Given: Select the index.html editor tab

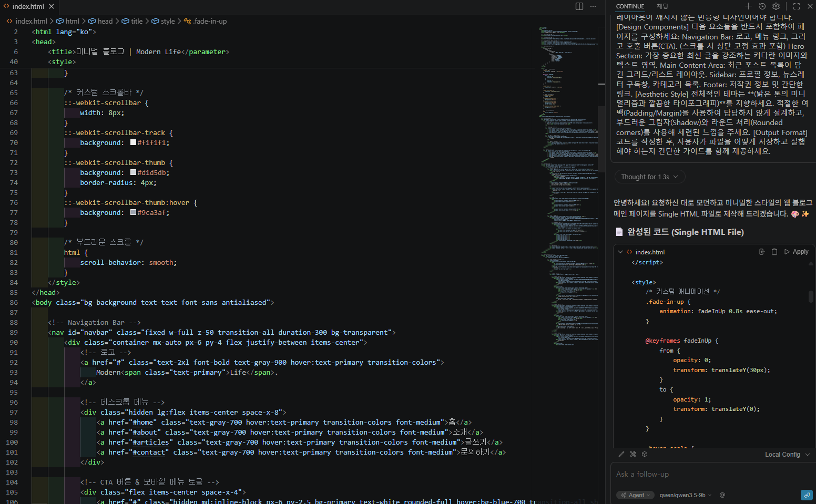Looking at the screenshot, I should tap(28, 6).
